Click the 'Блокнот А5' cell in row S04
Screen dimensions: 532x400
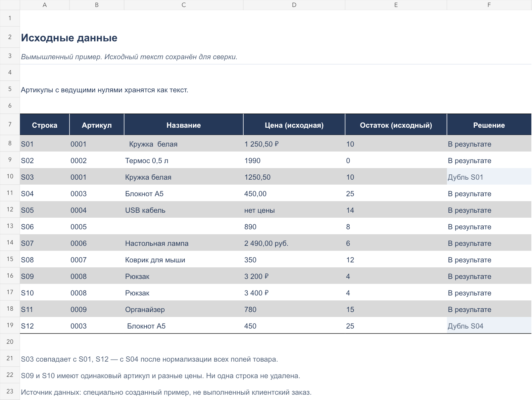[184, 194]
